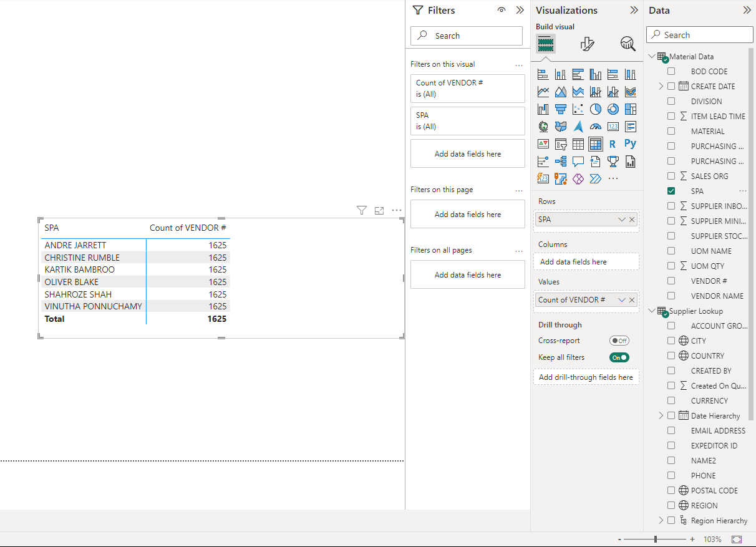The height and width of the screenshot is (547, 756).
Task: Uncheck the SPA field checkbox
Action: 671,191
